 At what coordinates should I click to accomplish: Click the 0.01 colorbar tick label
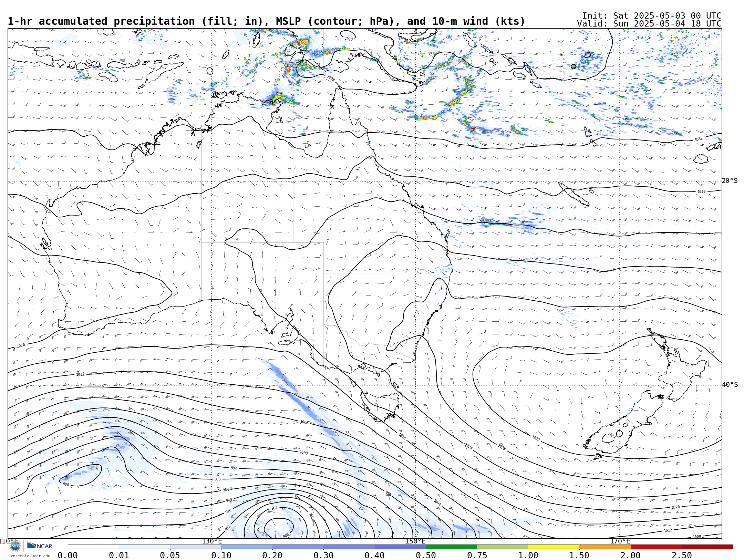(119, 556)
